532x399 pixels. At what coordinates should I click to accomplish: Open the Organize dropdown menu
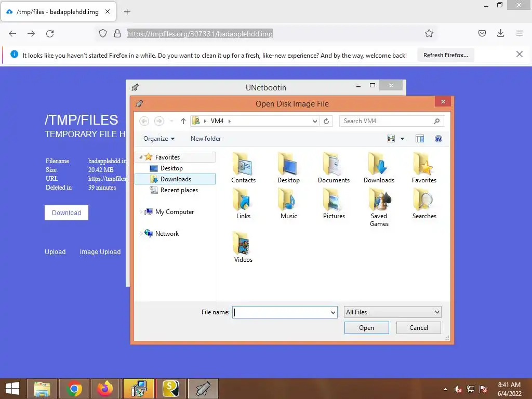click(159, 138)
